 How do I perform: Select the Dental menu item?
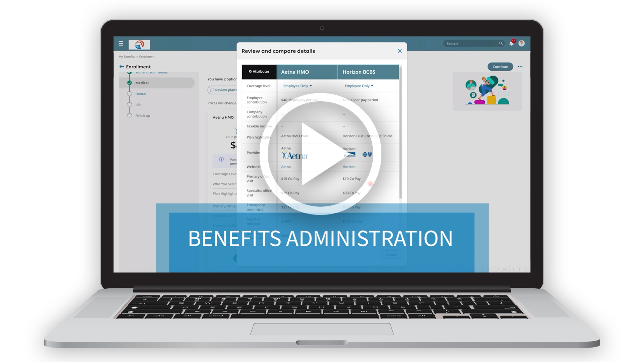pyautogui.click(x=141, y=94)
